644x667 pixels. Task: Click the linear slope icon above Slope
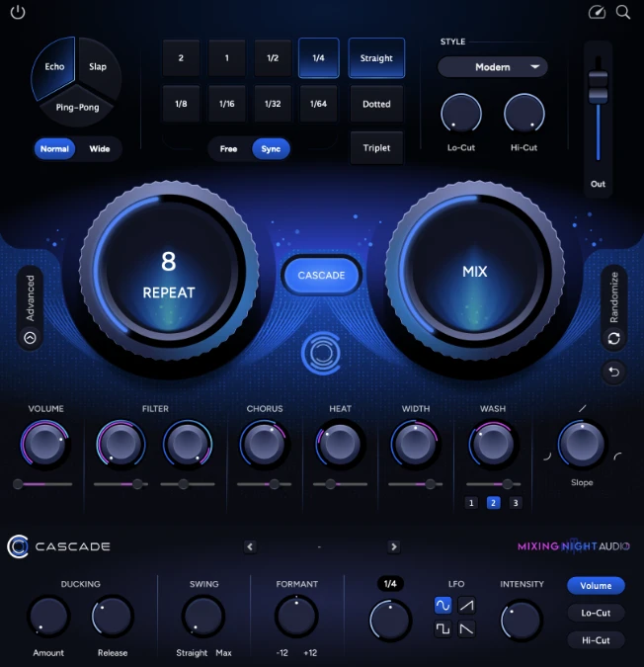pos(583,408)
